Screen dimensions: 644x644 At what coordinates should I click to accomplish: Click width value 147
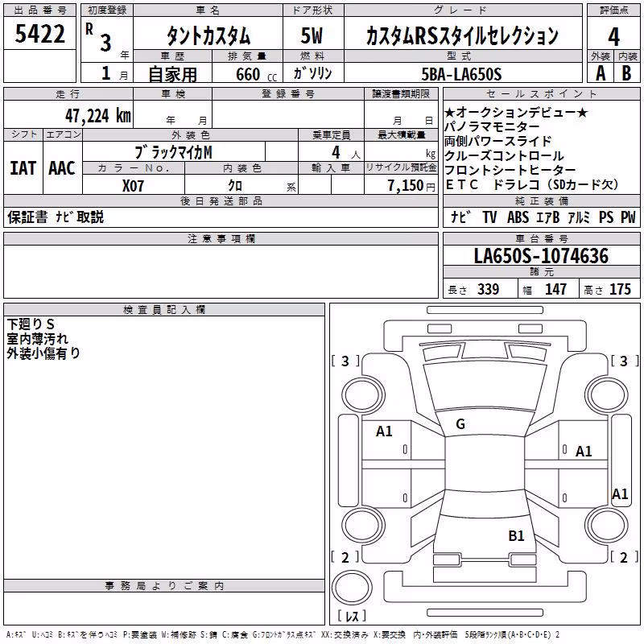point(555,289)
